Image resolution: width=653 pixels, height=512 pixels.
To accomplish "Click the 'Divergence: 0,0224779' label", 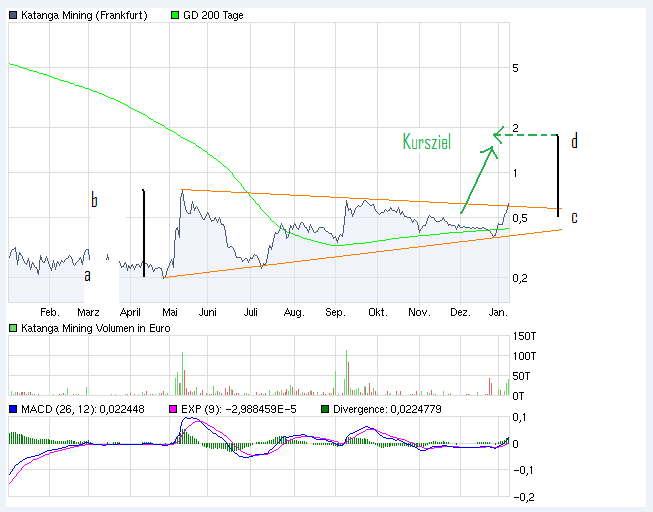I will pos(387,410).
